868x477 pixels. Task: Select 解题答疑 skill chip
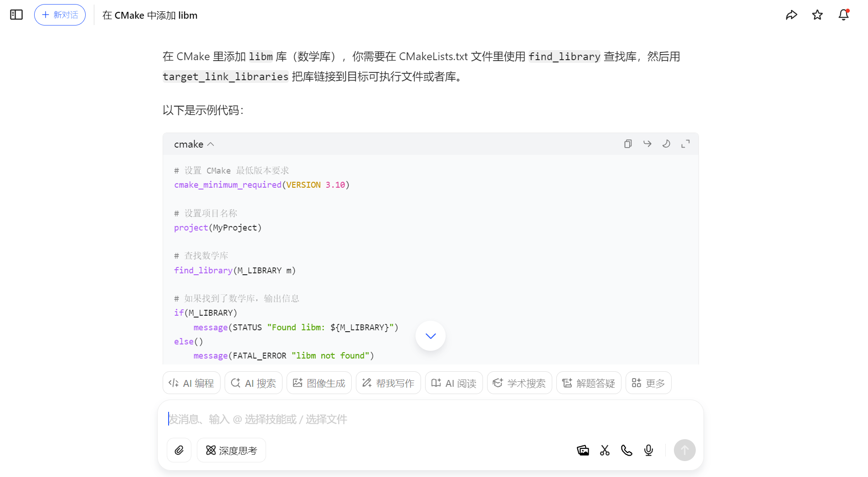pos(589,383)
